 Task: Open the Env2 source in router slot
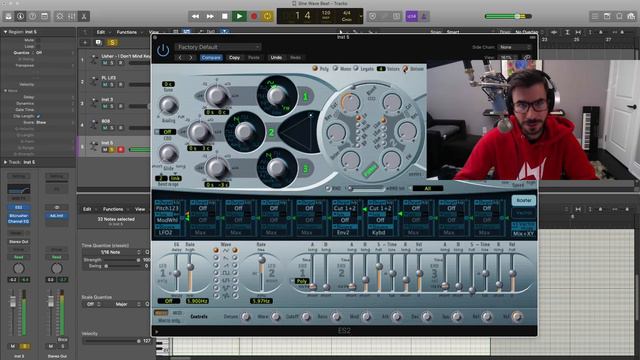point(344,232)
